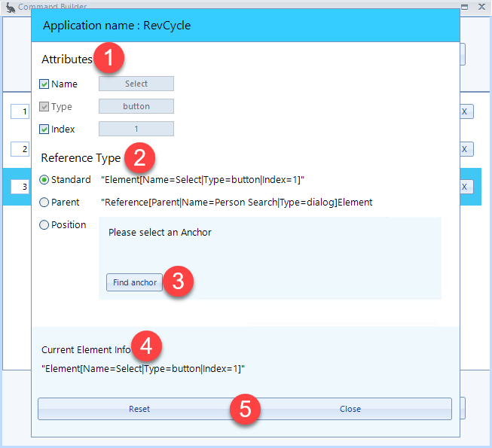The image size is (492, 448).
Task: Click the Current Element Info label
Action: click(86, 350)
